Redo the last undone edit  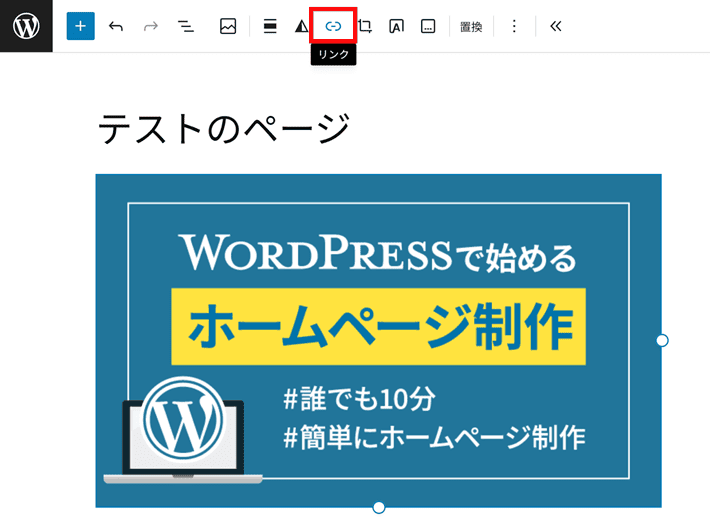(151, 26)
